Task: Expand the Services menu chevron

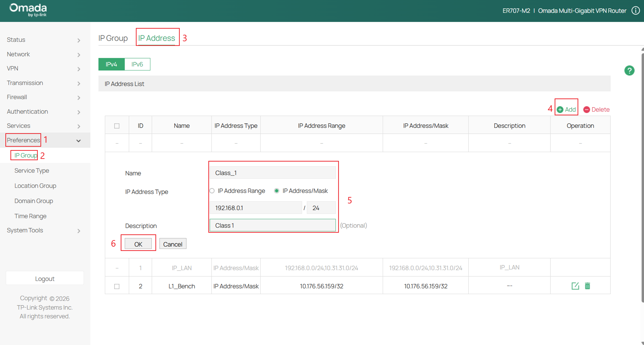Action: pos(79,127)
